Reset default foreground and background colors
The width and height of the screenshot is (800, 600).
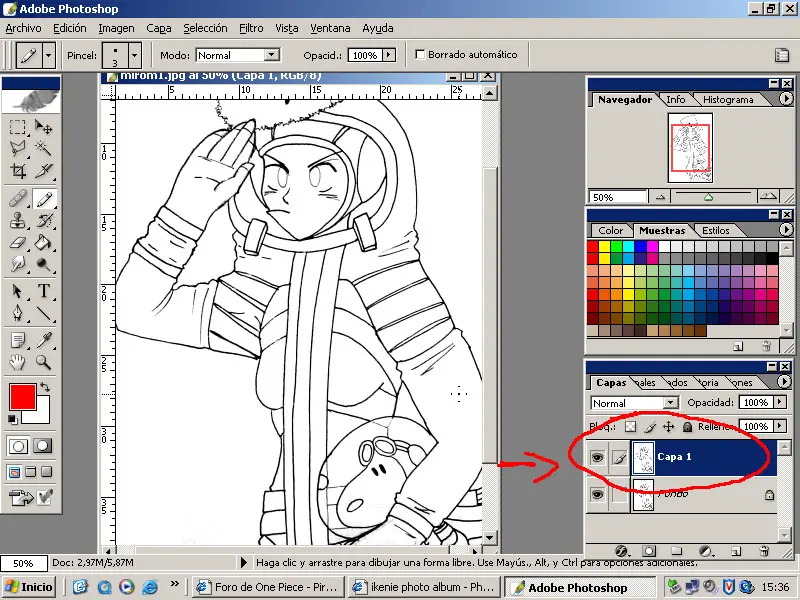click(x=12, y=420)
